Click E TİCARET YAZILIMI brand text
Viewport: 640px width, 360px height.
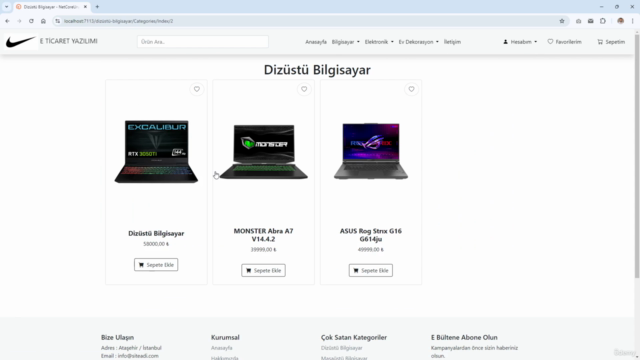click(69, 41)
